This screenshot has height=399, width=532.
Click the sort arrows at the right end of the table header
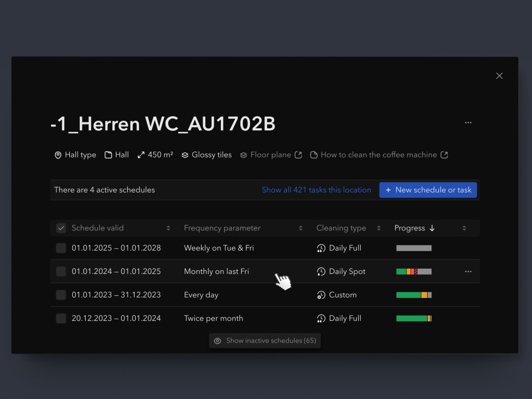click(464, 228)
